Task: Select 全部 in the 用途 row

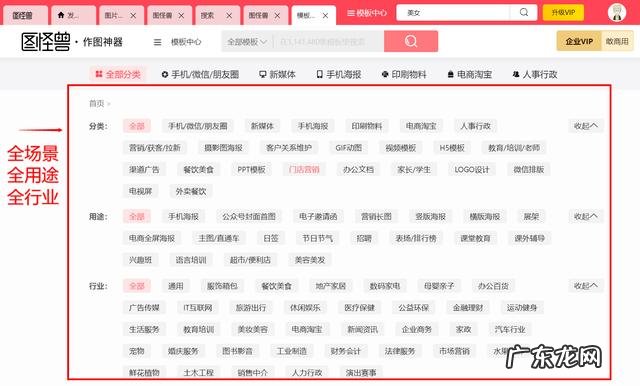Action: coord(137,216)
